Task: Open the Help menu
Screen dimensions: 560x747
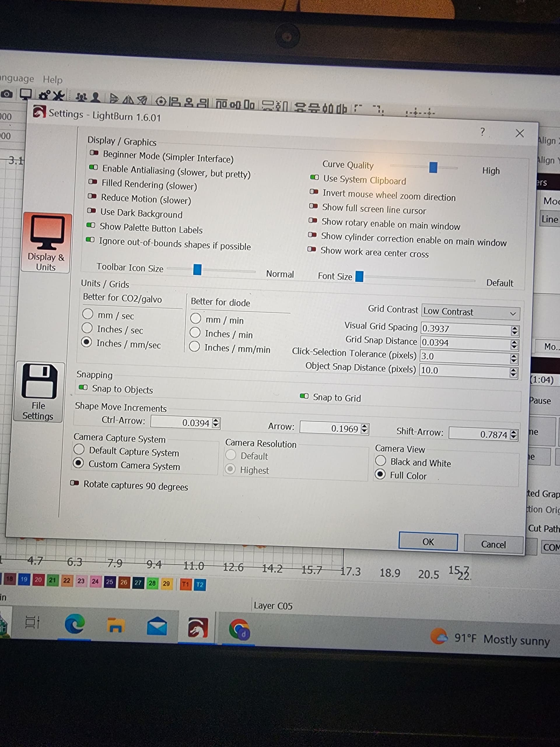Action: click(53, 80)
